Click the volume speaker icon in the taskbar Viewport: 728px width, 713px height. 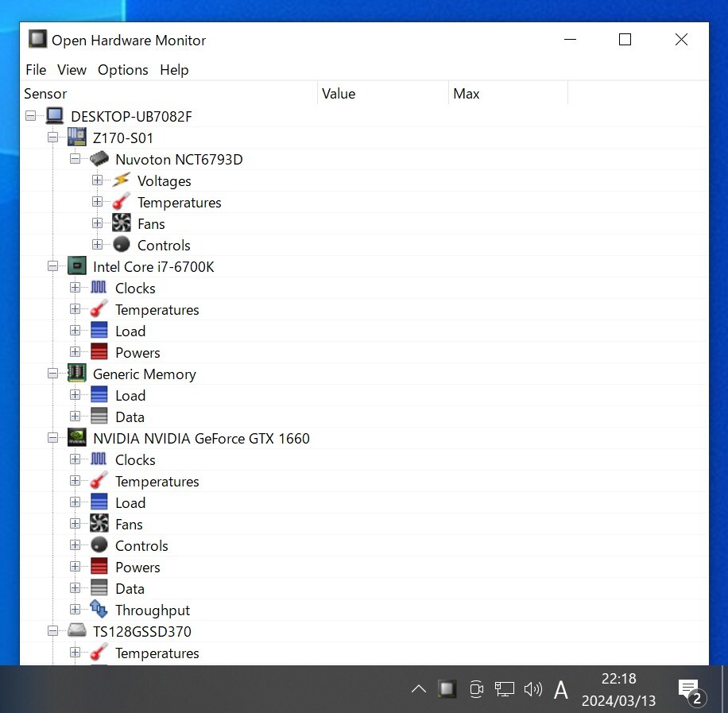(532, 689)
